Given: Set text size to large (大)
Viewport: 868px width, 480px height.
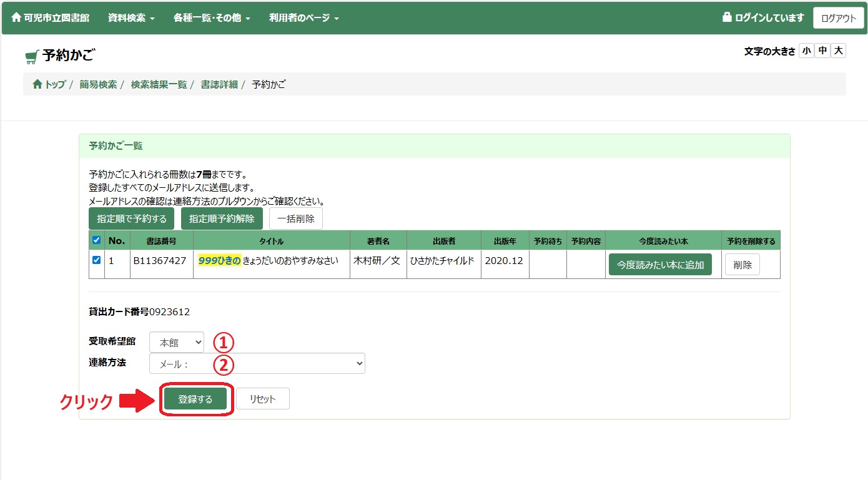Looking at the screenshot, I should tap(839, 51).
